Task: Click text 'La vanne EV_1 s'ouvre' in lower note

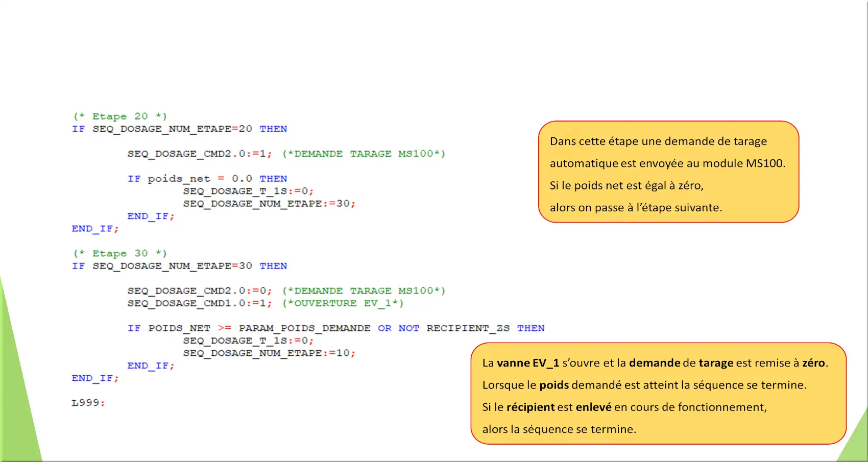Action: [542, 363]
